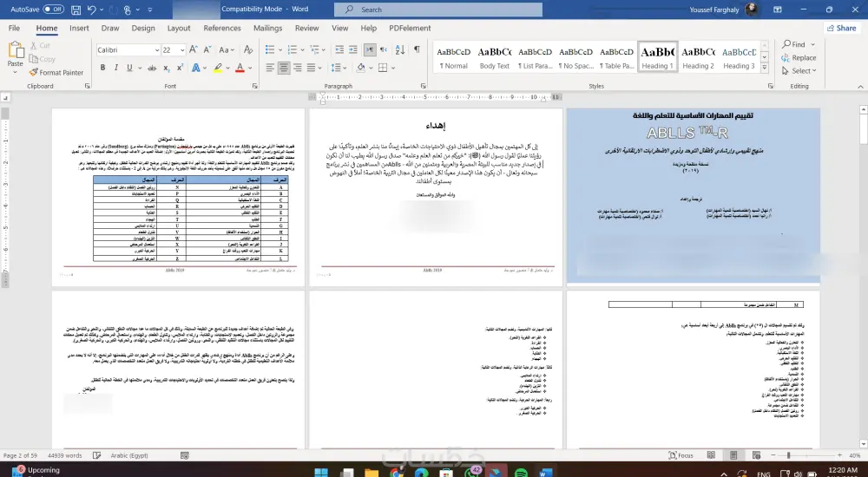The image size is (868, 477).
Task: Open the highlight color dropdown arrow
Action: tap(228, 68)
